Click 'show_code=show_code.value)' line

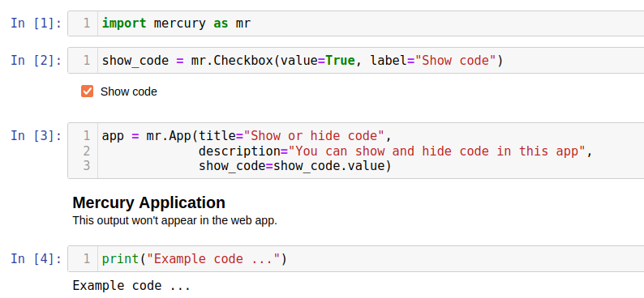click(295, 166)
